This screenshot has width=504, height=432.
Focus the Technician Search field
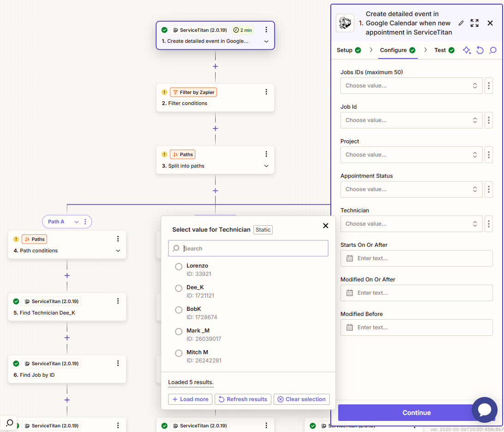tap(248, 248)
